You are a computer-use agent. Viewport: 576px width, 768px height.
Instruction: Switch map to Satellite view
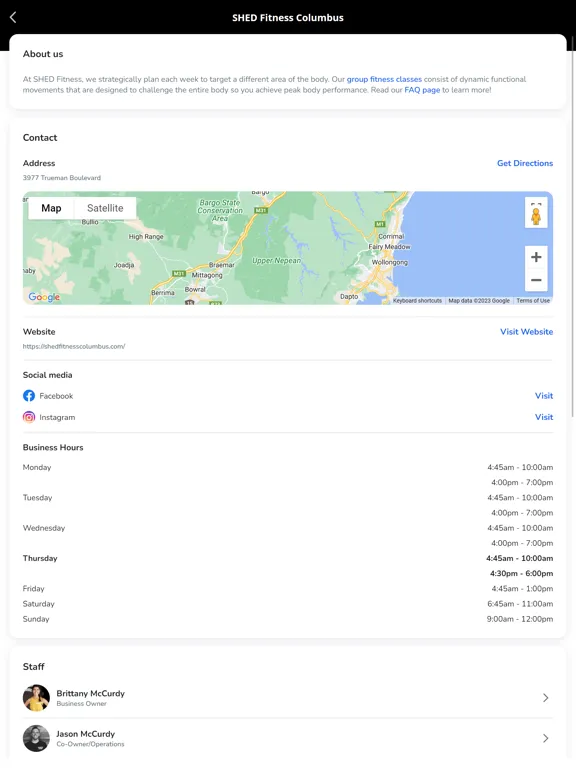[x=105, y=208]
